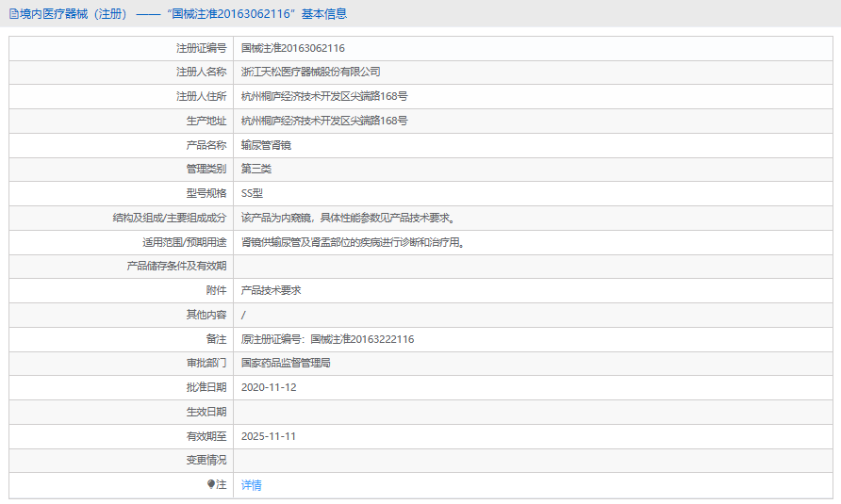The image size is (841, 504).
Task: Click the 备注 label
Action: [x=216, y=339]
